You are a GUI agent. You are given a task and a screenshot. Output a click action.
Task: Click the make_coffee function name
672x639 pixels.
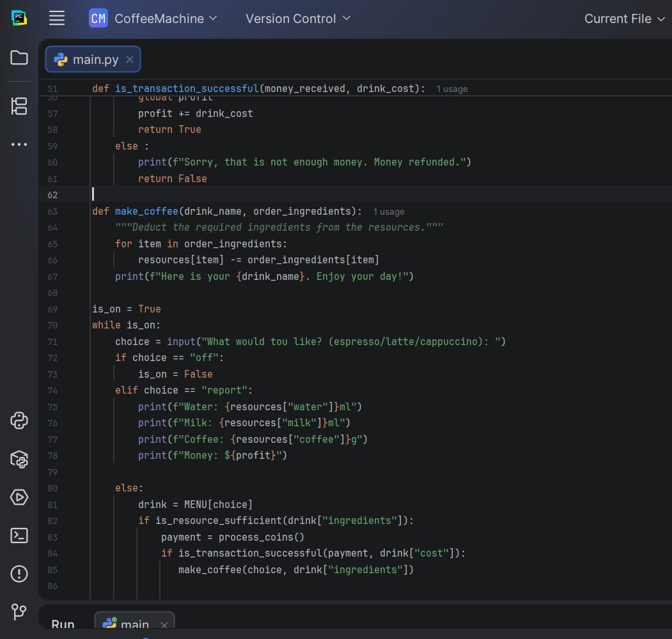tap(146, 211)
